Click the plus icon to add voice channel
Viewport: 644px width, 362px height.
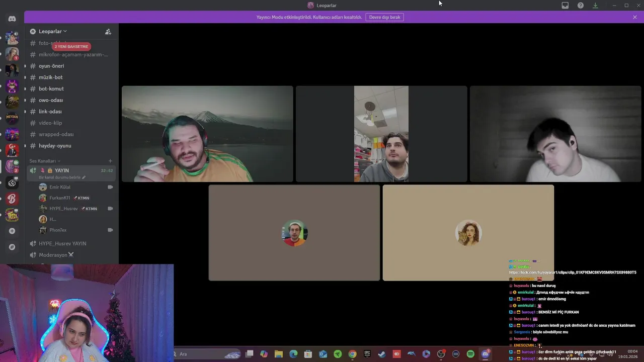pos(110,161)
